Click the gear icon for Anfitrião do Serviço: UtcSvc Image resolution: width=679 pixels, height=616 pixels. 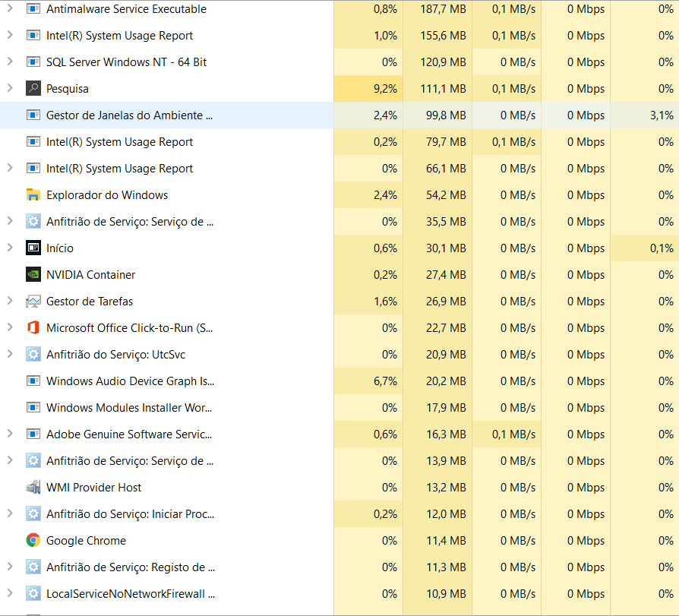coord(33,355)
